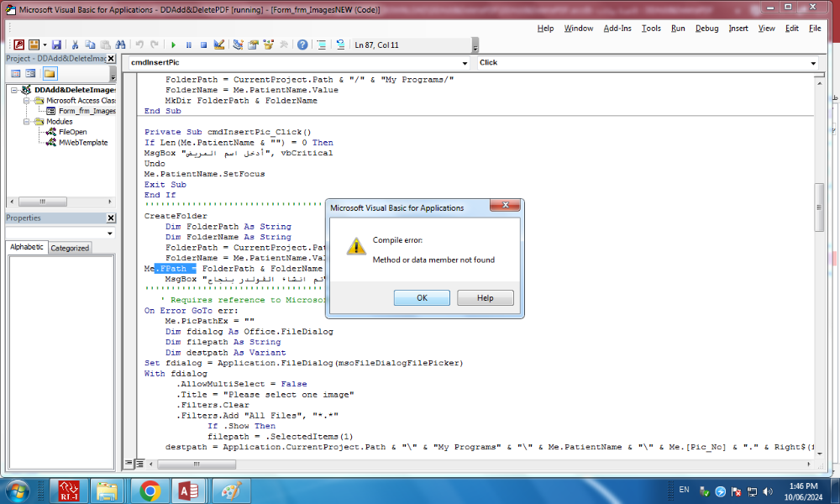Open Find with the binoculars icon
This screenshot has height=504, width=840.
120,45
